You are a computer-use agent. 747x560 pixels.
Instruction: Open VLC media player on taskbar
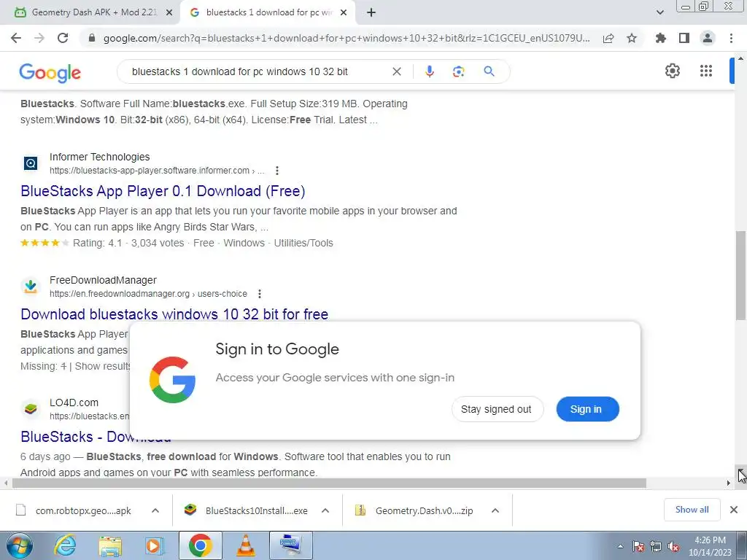pos(246,545)
